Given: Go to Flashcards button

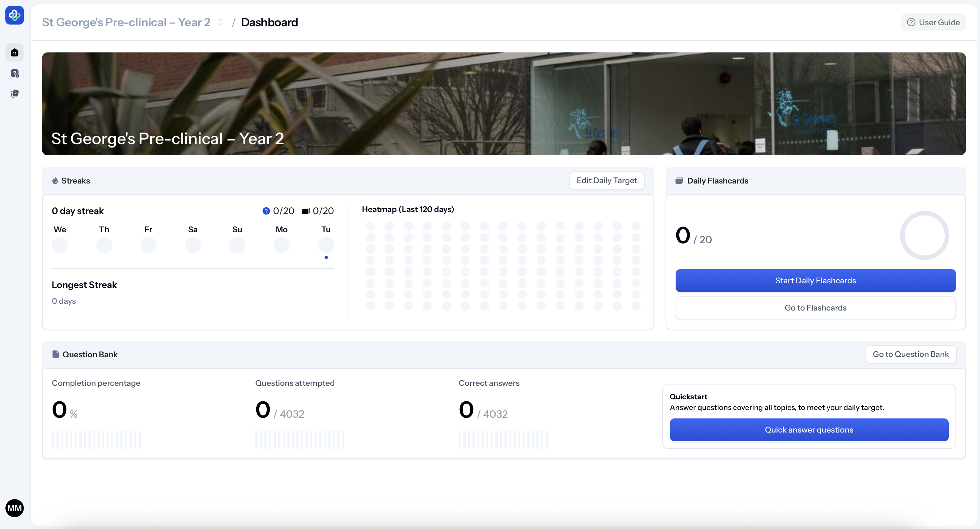Looking at the screenshot, I should coord(815,308).
